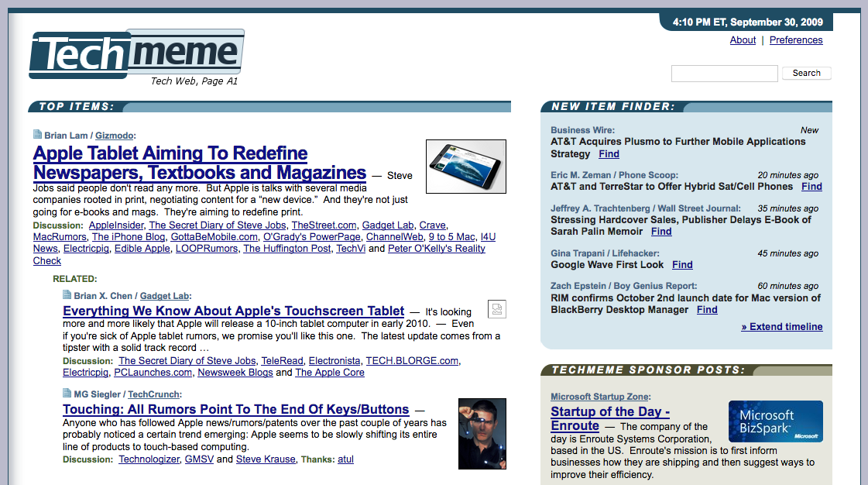Click the page icon next to Brian X. Chen
Viewport: 868px width, 485px height.
[x=66, y=294]
